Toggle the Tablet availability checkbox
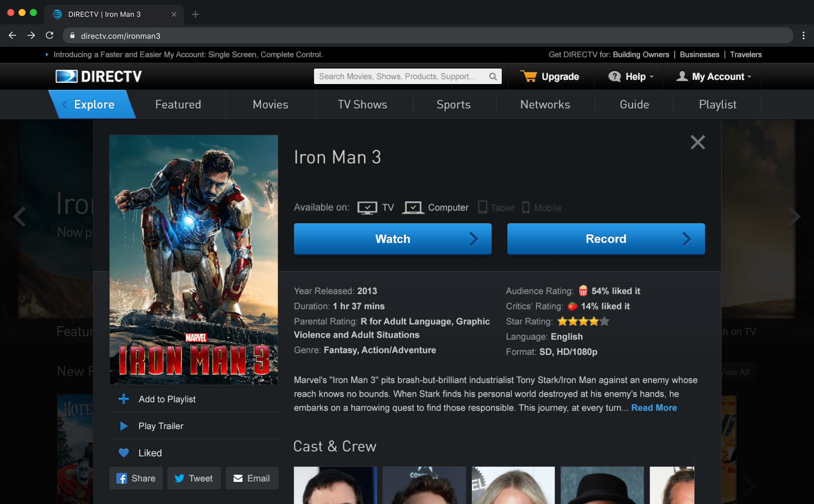814x504 pixels. [x=483, y=208]
